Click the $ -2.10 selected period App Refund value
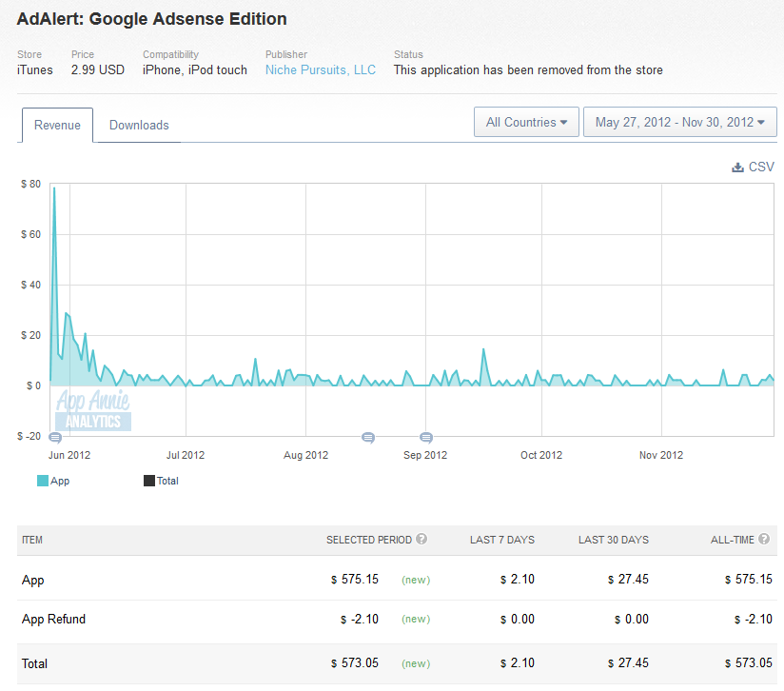The width and height of the screenshot is (784, 691). (x=360, y=619)
